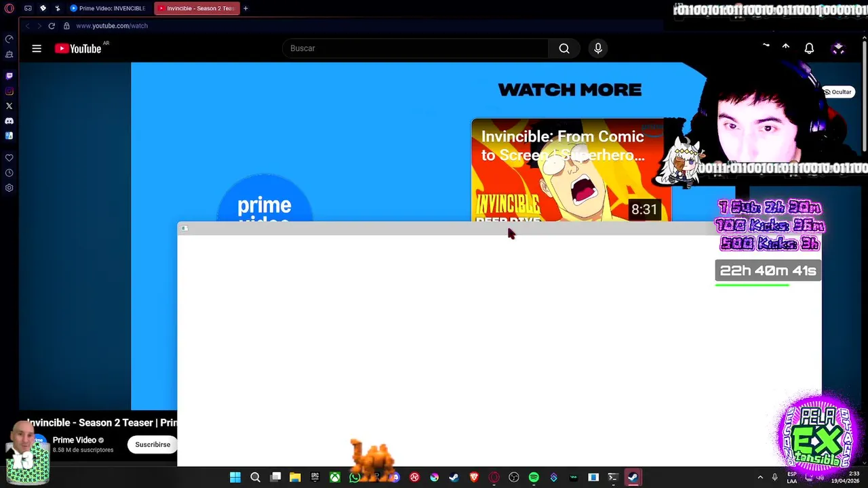Launch File Explorer from taskbar

click(295, 477)
